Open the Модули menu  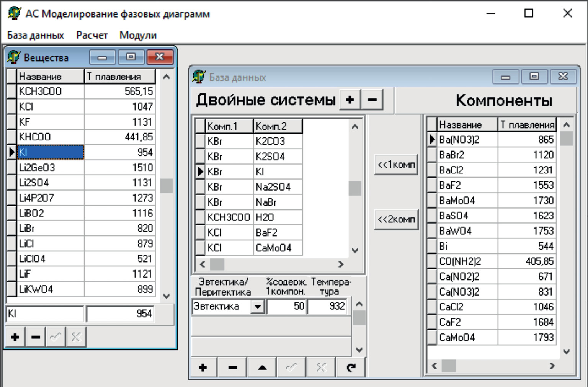(x=138, y=35)
